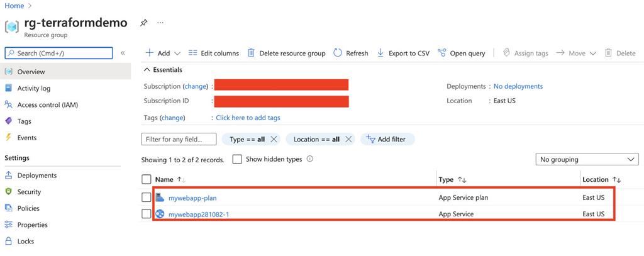Go to Tags in sidebar

point(25,121)
